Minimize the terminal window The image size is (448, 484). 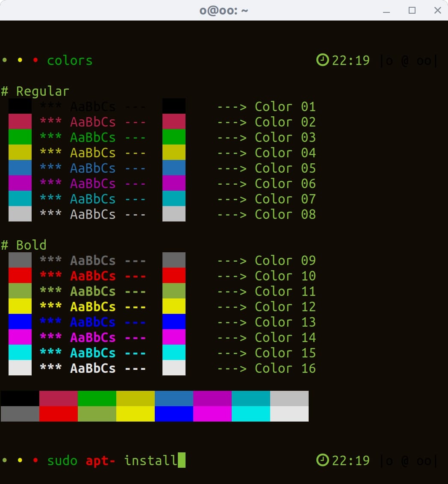pos(386,11)
